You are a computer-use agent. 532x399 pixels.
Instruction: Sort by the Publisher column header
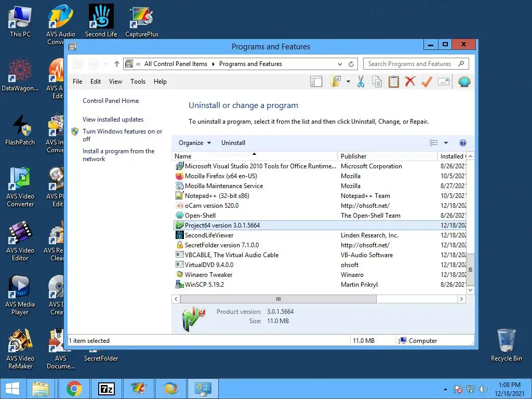point(388,156)
